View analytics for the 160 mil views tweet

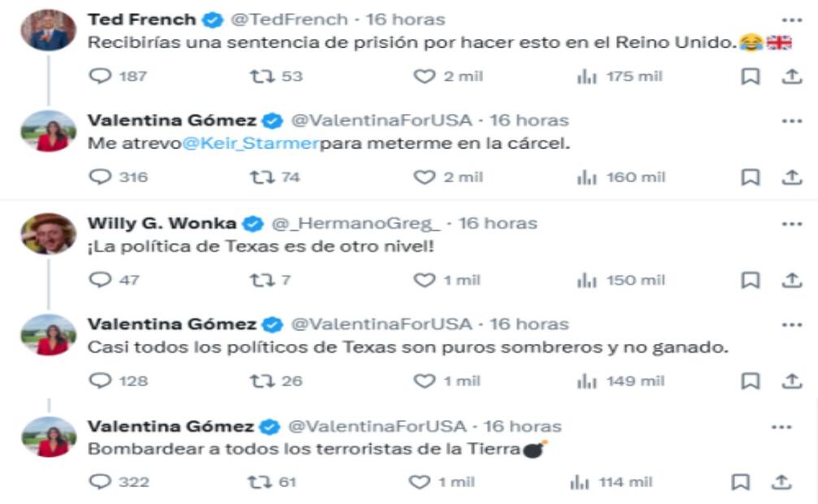coord(587,177)
